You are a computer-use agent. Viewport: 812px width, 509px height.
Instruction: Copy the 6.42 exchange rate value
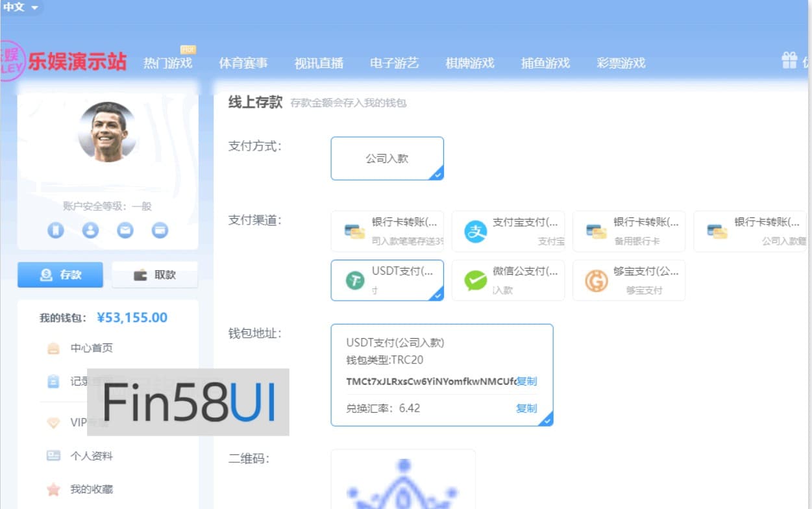pyautogui.click(x=526, y=408)
